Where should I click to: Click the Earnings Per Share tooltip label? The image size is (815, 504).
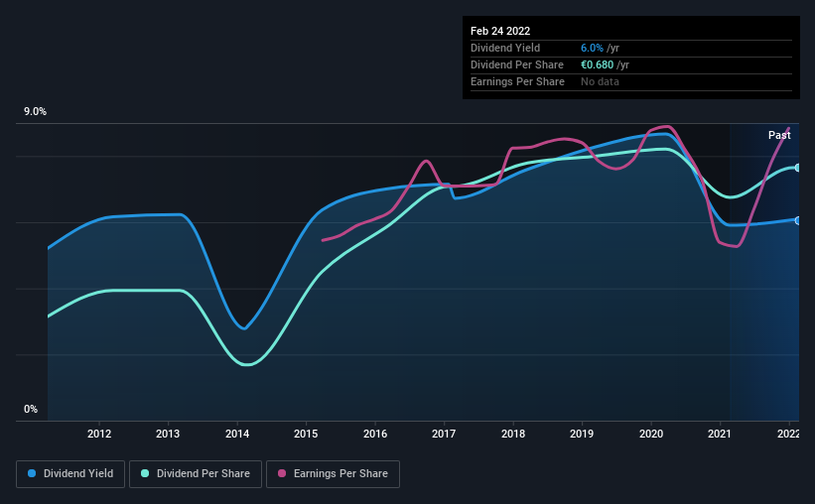coord(518,81)
